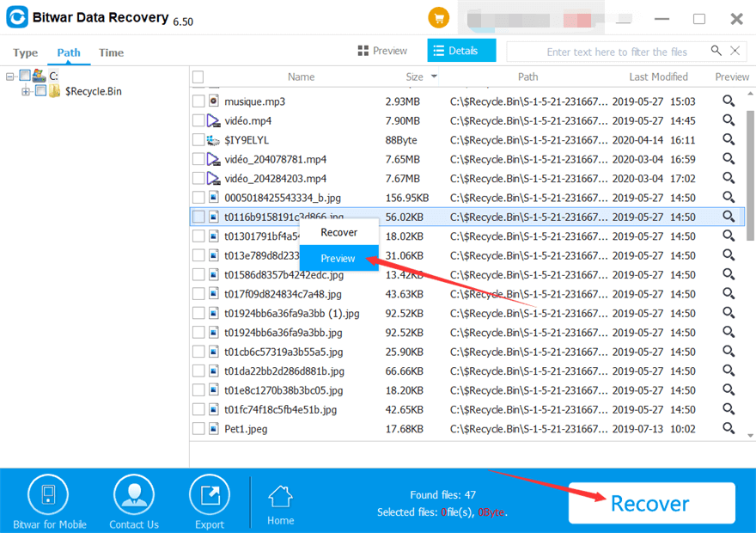Click the scrollbar up arrow

[750, 94]
